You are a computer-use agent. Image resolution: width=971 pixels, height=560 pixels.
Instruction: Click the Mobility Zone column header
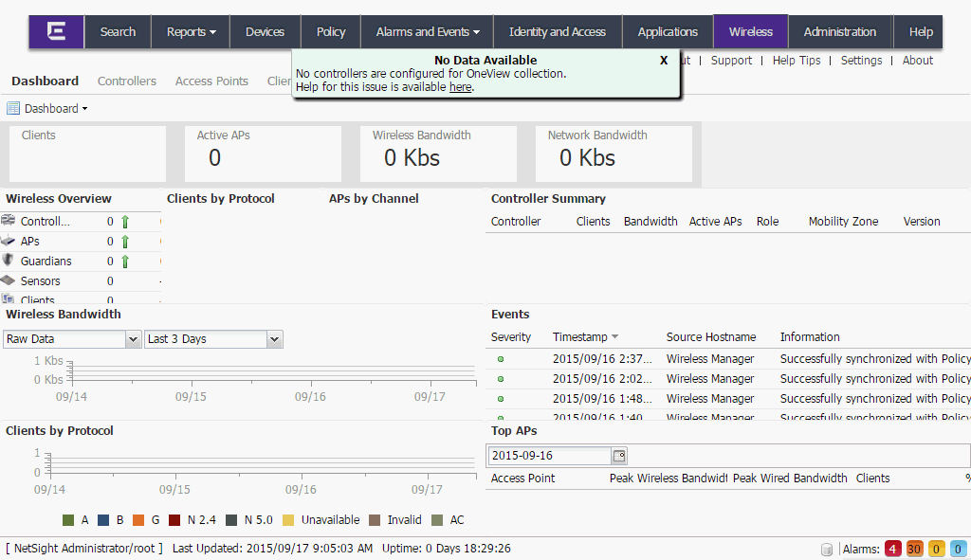(x=843, y=222)
